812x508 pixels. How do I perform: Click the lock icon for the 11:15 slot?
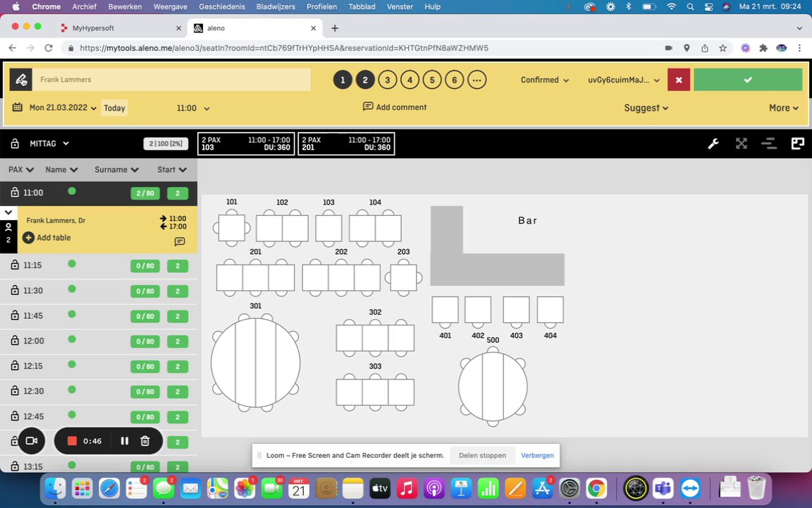pyautogui.click(x=15, y=265)
